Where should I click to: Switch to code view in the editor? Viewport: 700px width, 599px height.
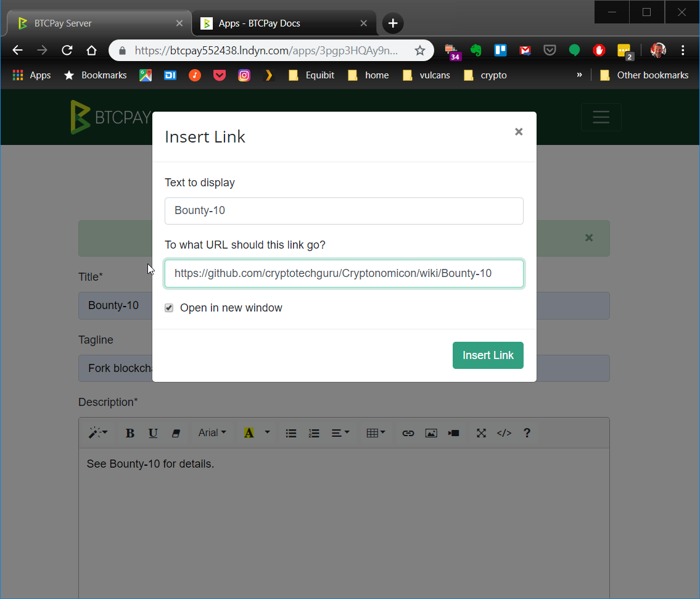click(504, 432)
